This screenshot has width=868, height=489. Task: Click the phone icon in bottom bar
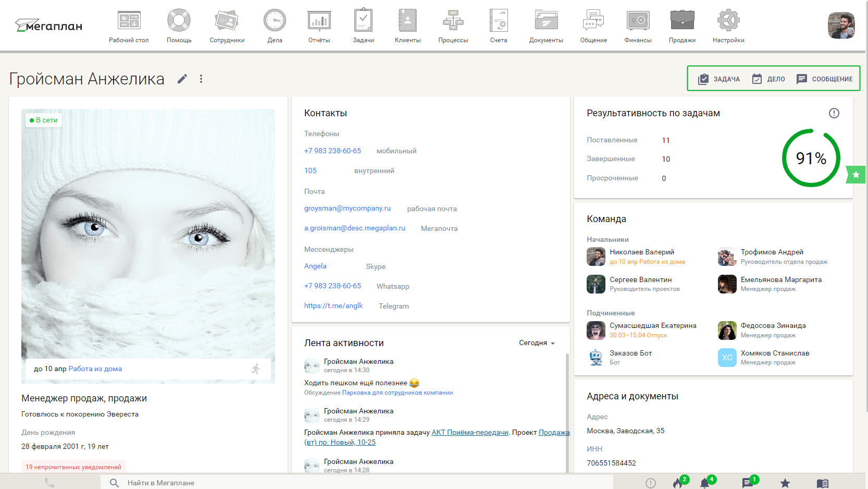(49, 483)
